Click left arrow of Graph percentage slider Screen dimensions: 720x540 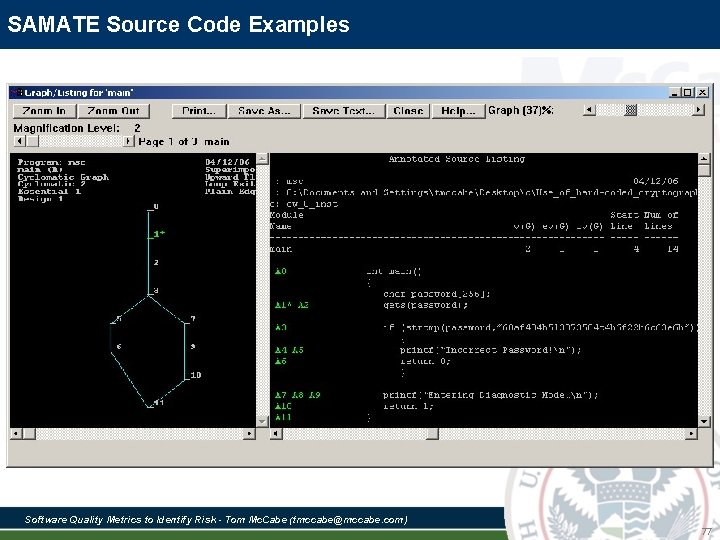[x=589, y=110]
